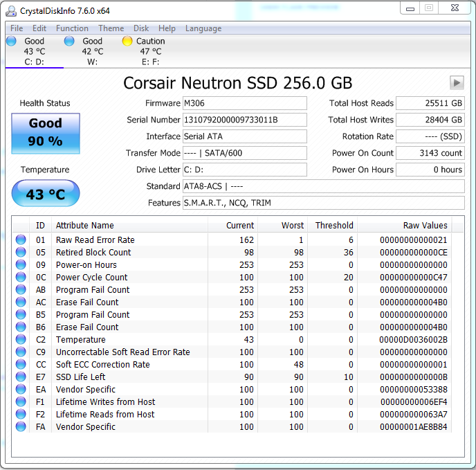Click the Good 90 % health status button
The height and width of the screenshot is (470, 476).
coord(46,132)
